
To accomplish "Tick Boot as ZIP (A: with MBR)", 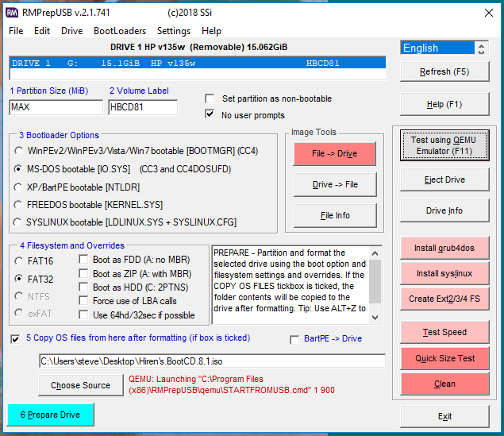I will coord(83,273).
